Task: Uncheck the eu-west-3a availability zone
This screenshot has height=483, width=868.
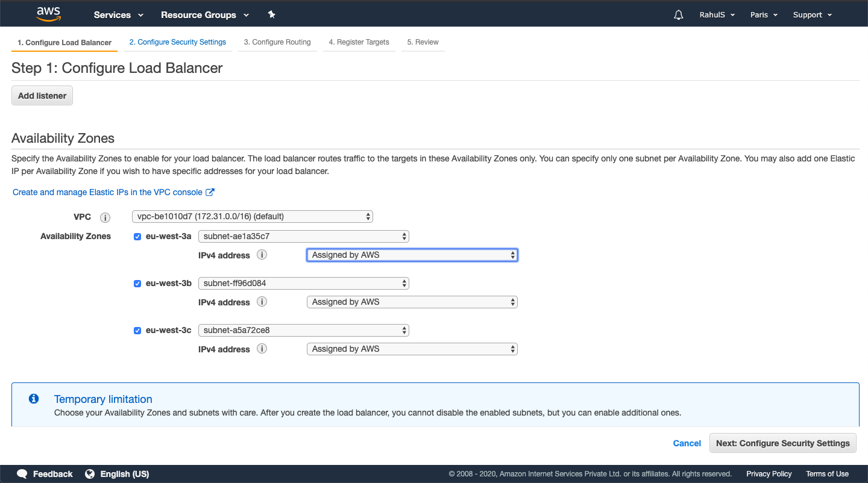Action: 137,237
